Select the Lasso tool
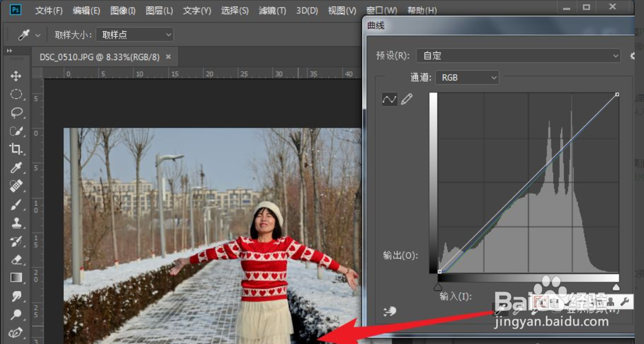This screenshot has height=344, width=644. tap(16, 113)
